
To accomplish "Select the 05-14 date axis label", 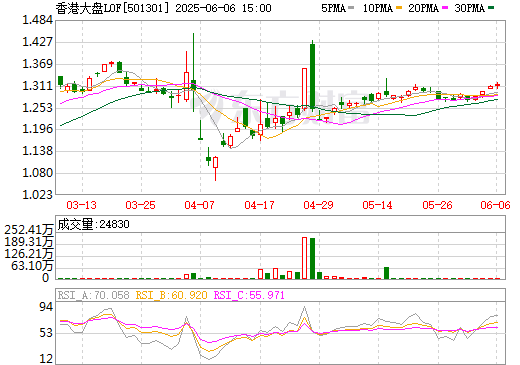I will coord(377,205).
